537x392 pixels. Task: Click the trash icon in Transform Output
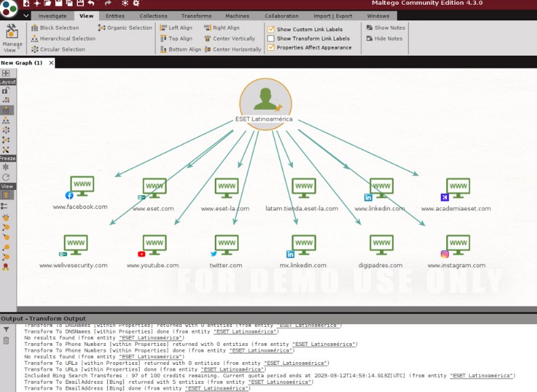(x=6, y=340)
